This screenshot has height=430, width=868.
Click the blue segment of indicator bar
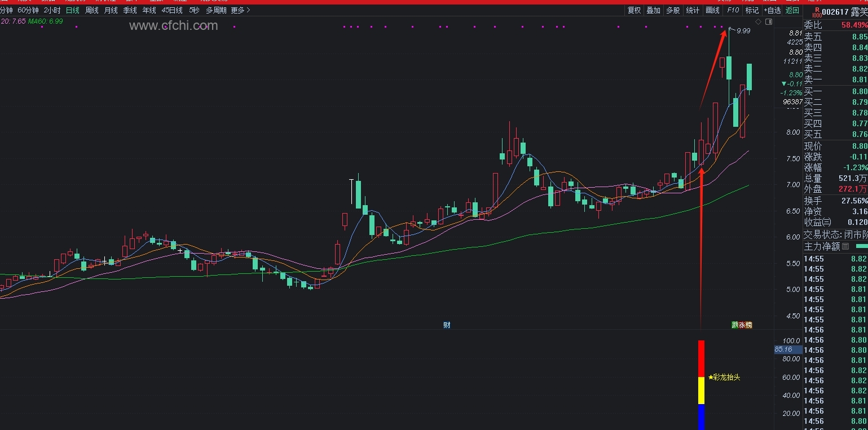click(x=702, y=417)
